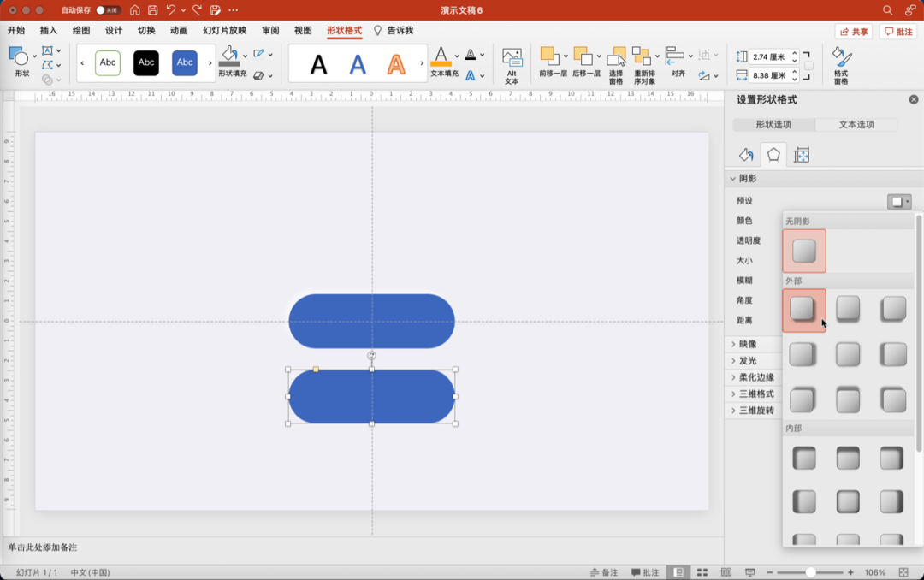The height and width of the screenshot is (580, 924).
Task: Click zoom out minus button
Action: pos(770,572)
